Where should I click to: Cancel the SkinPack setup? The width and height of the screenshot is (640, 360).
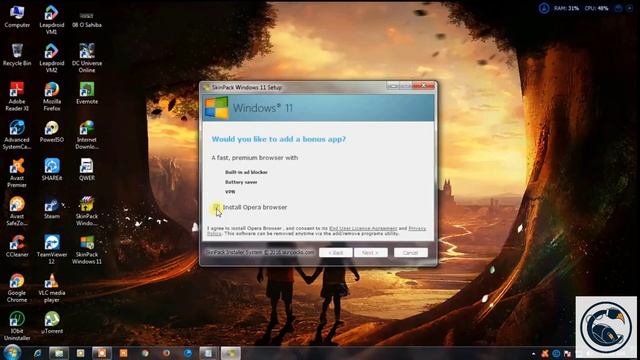[x=411, y=253]
